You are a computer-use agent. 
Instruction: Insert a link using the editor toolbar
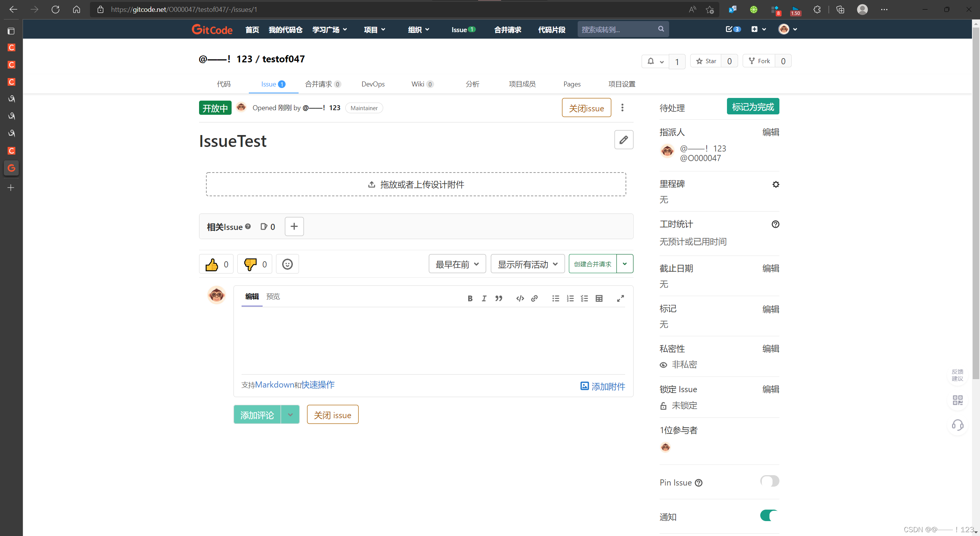pyautogui.click(x=534, y=298)
